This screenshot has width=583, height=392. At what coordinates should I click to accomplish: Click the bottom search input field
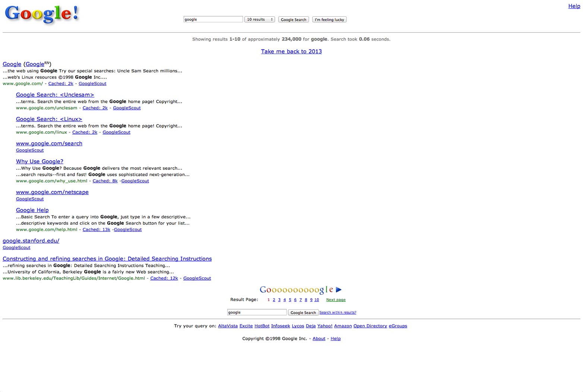[257, 312]
